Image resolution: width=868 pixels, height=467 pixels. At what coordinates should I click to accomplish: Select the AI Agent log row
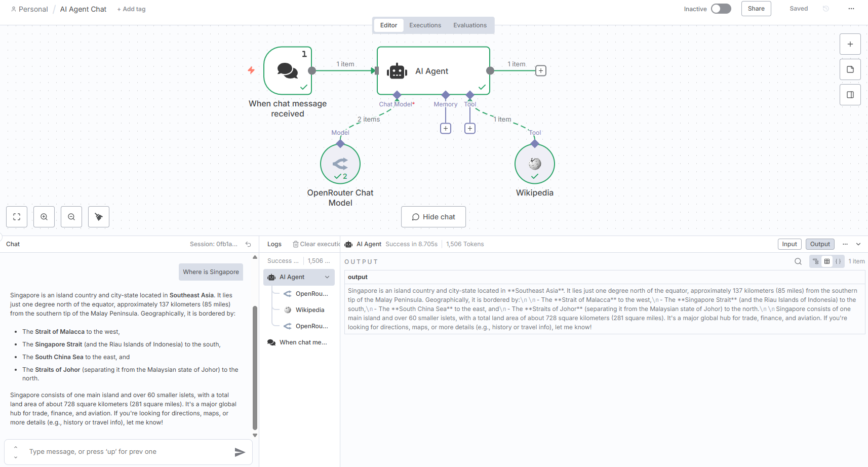click(x=299, y=277)
